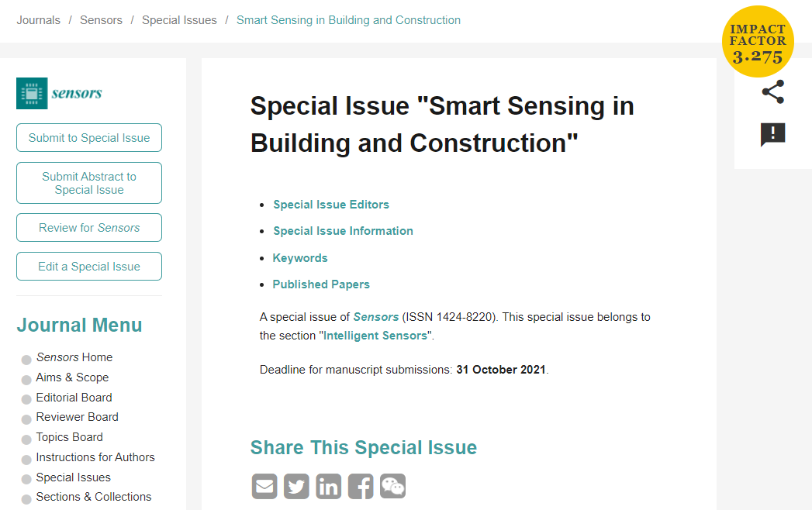Click Edit a Special Issue button

(x=89, y=266)
